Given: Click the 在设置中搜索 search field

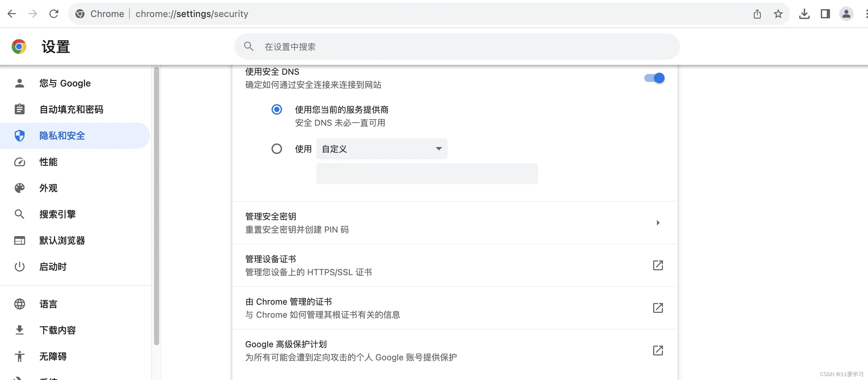Looking at the screenshot, I should tap(457, 47).
